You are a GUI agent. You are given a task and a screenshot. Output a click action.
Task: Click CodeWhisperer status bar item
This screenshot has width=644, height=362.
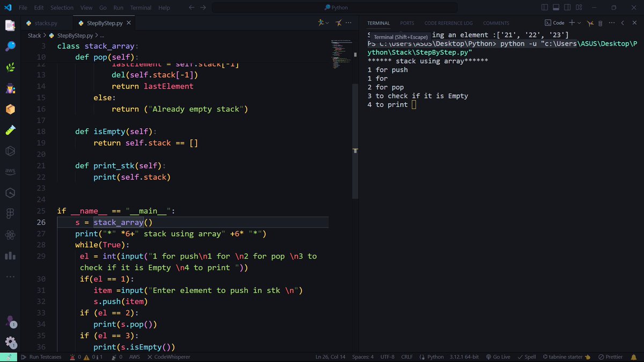tap(169, 357)
